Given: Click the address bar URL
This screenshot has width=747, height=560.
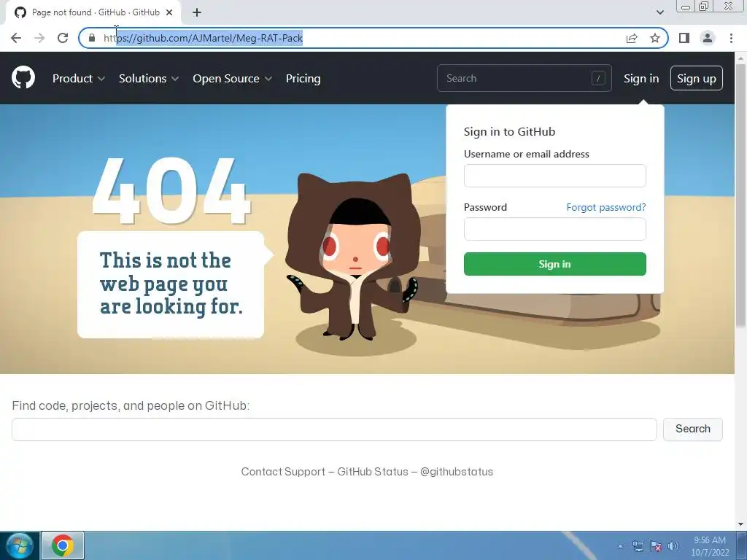Looking at the screenshot, I should pos(203,38).
